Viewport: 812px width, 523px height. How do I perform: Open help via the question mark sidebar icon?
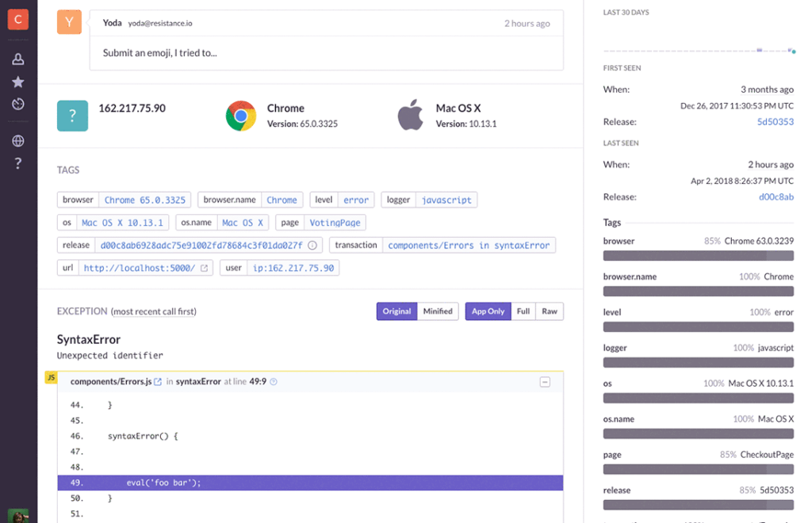[17, 163]
